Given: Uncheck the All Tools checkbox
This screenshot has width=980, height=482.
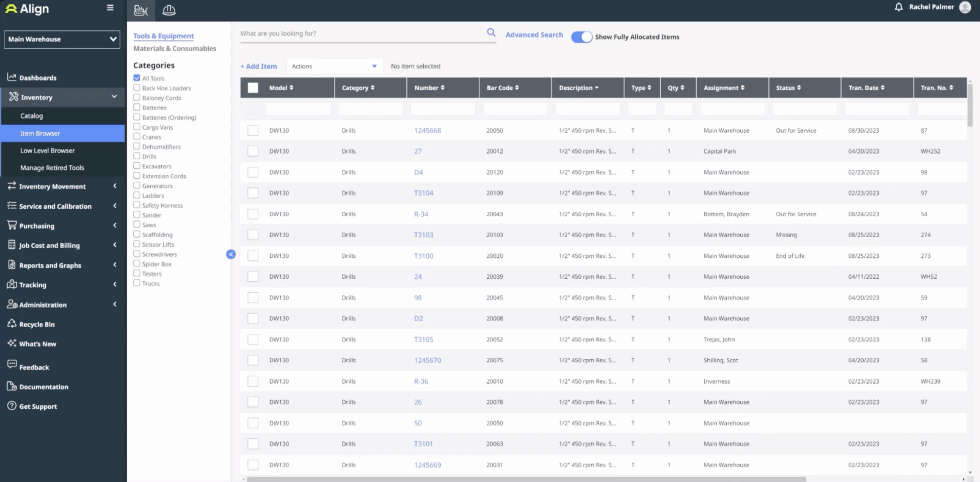Looking at the screenshot, I should click(137, 77).
